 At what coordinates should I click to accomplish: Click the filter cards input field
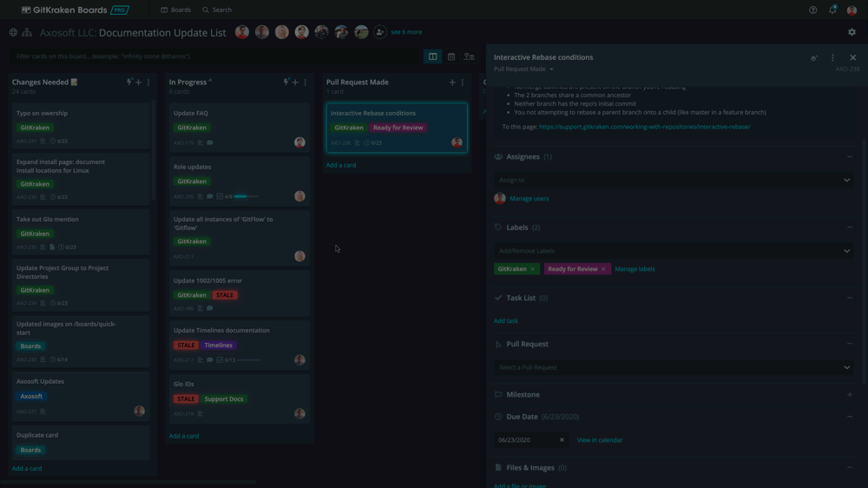(x=214, y=56)
